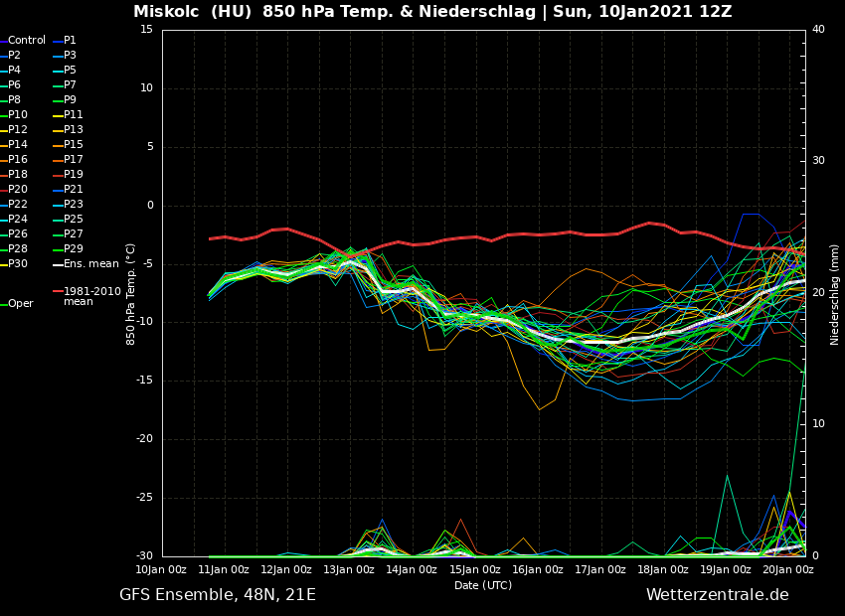The image size is (845, 616).
Task: Select the Oper legend entry
Action: (20, 304)
